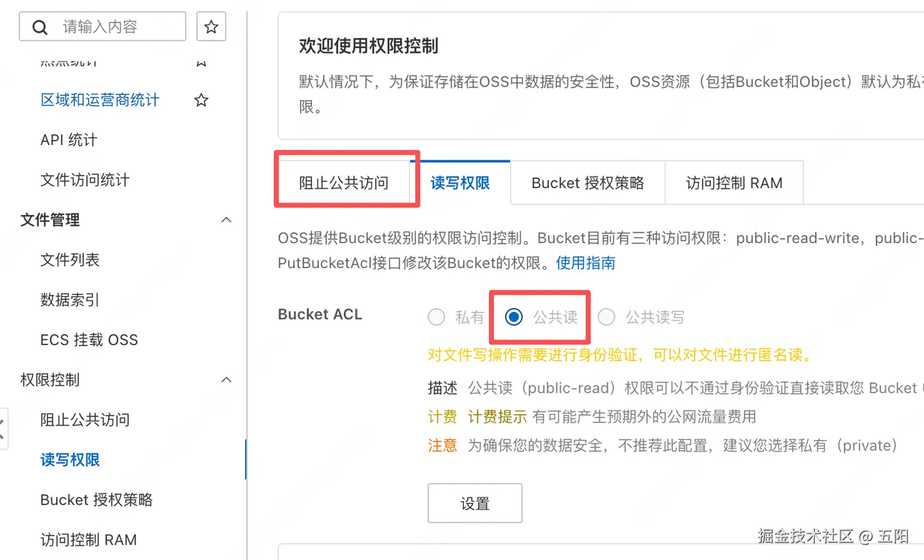Switch to the Bucket 授权策略 tab
The width and height of the screenshot is (924, 560).
[588, 183]
